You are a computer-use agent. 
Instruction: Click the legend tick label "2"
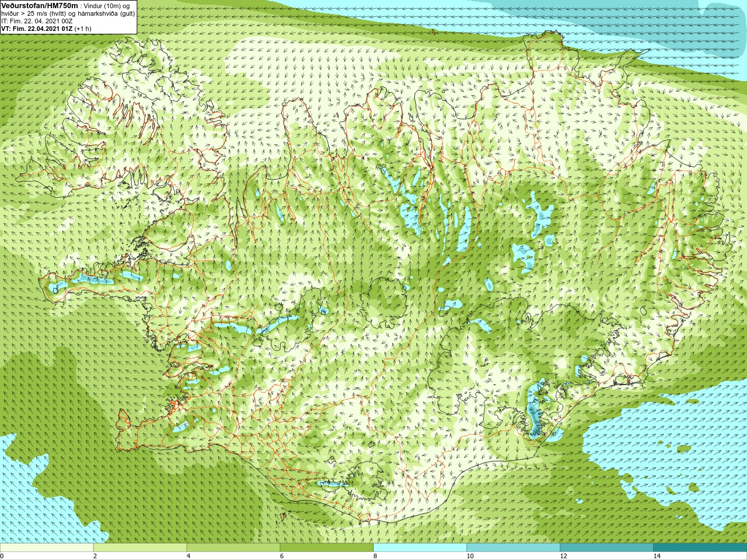tap(95, 555)
